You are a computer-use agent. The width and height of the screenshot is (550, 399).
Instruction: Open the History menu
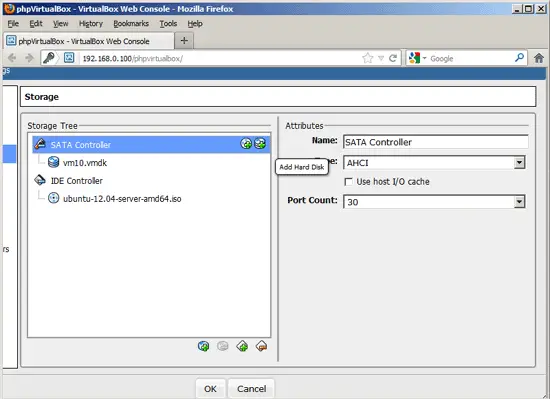click(90, 23)
